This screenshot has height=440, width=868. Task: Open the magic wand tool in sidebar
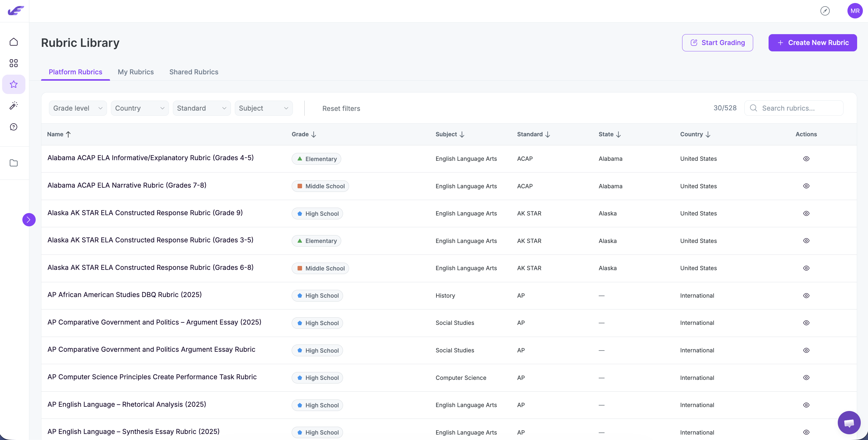point(14,105)
